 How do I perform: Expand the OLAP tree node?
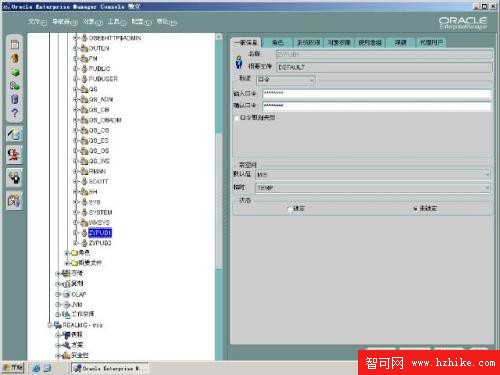point(58,294)
